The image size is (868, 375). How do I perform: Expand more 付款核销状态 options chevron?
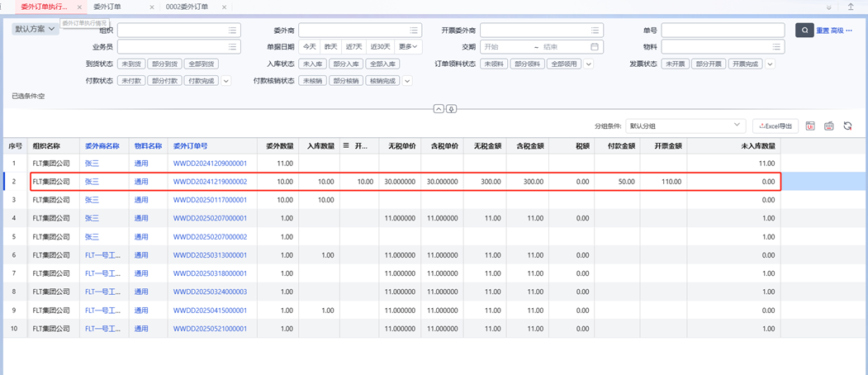click(407, 81)
